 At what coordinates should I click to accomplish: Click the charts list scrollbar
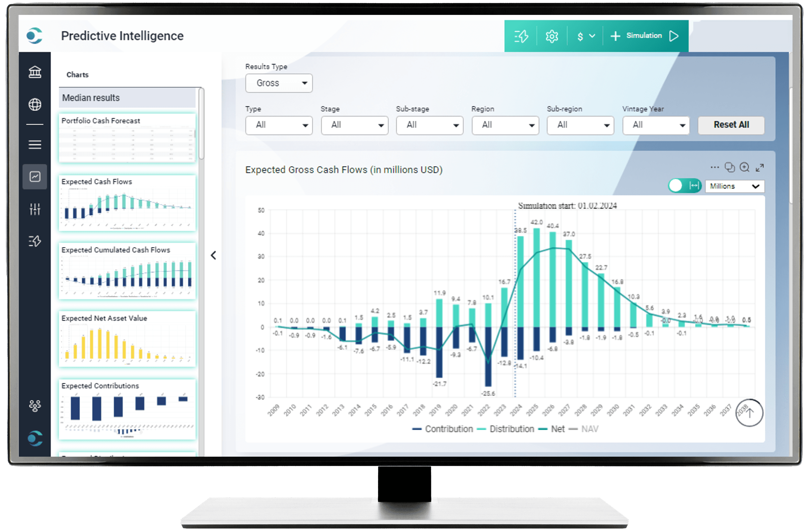201,124
